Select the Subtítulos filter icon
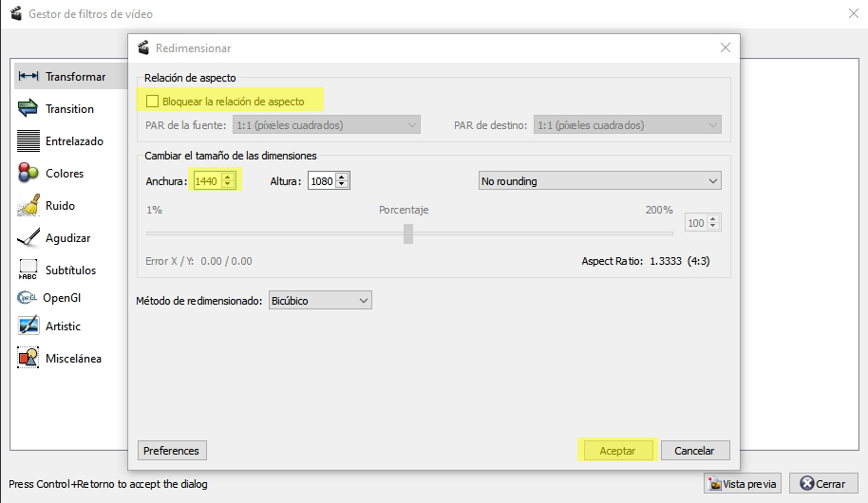Screen dimensions: 868x503 point(28,270)
